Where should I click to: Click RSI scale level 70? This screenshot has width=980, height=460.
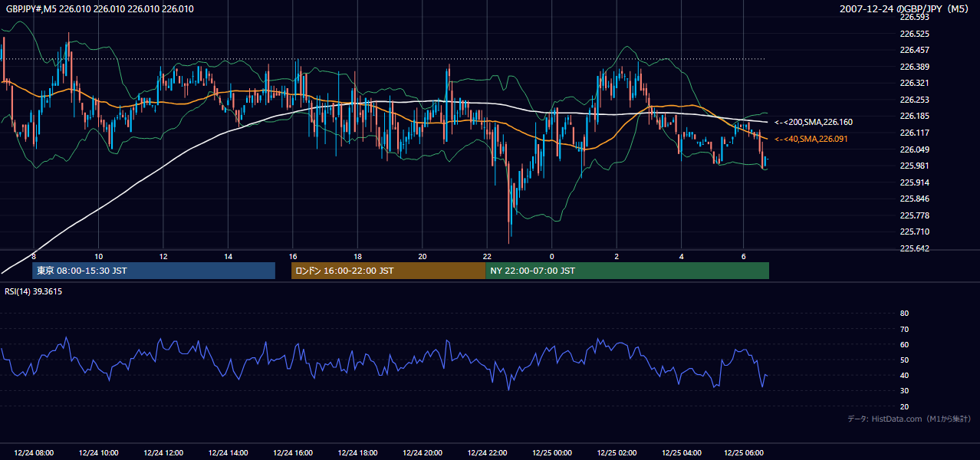click(x=904, y=329)
